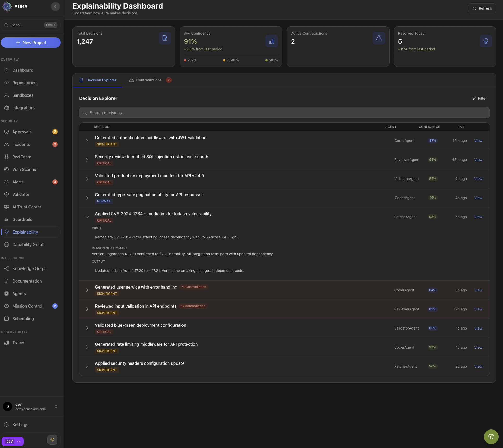The image size is (503, 448).
Task: Expand security headers configuration row
Action: pos(87,366)
